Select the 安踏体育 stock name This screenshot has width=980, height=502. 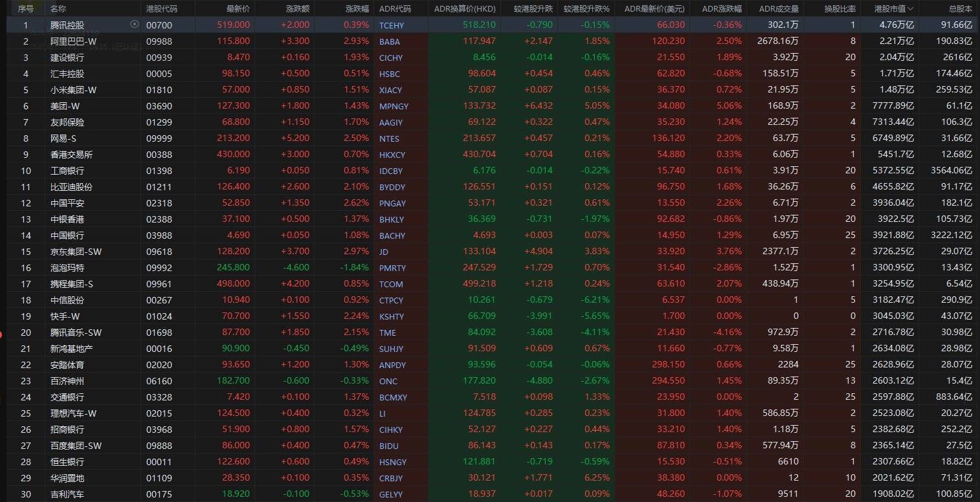(67, 365)
